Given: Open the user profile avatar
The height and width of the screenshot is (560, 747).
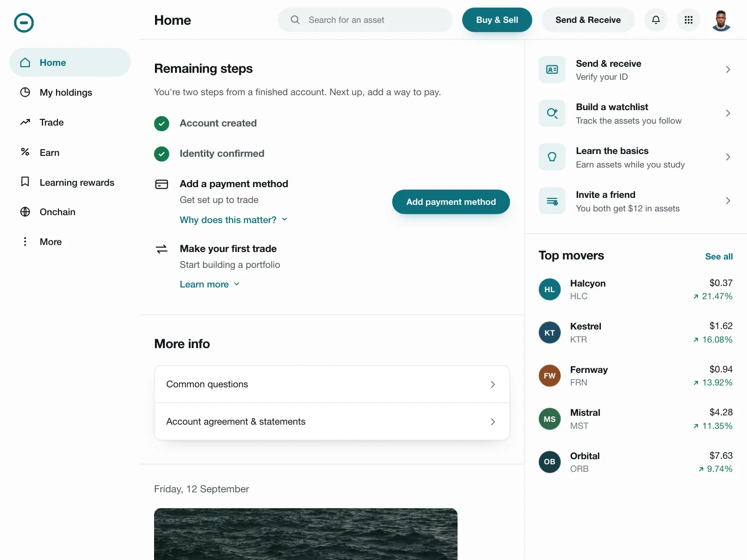Looking at the screenshot, I should click(x=721, y=20).
